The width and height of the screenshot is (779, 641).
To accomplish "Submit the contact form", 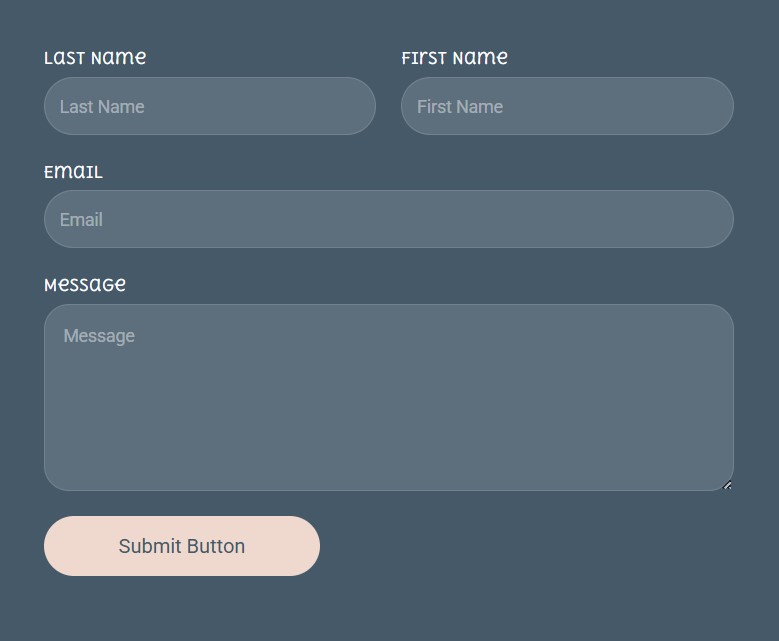I will pos(182,546).
